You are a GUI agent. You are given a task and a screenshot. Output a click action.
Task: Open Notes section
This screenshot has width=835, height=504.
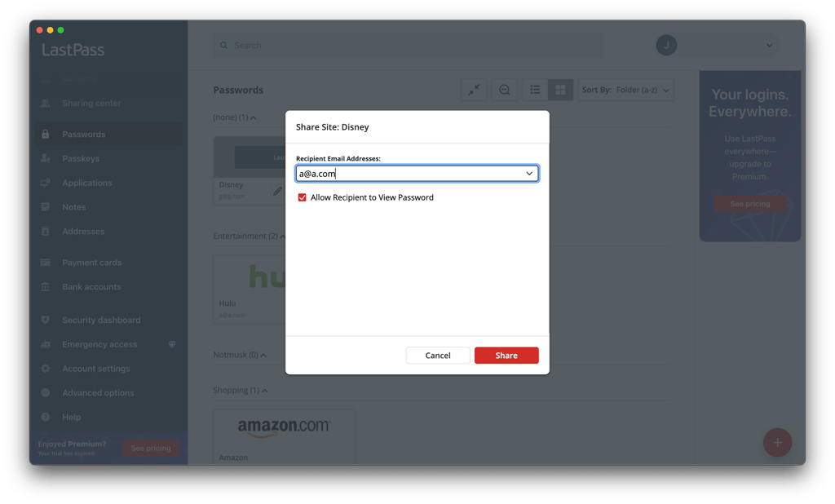(73, 207)
